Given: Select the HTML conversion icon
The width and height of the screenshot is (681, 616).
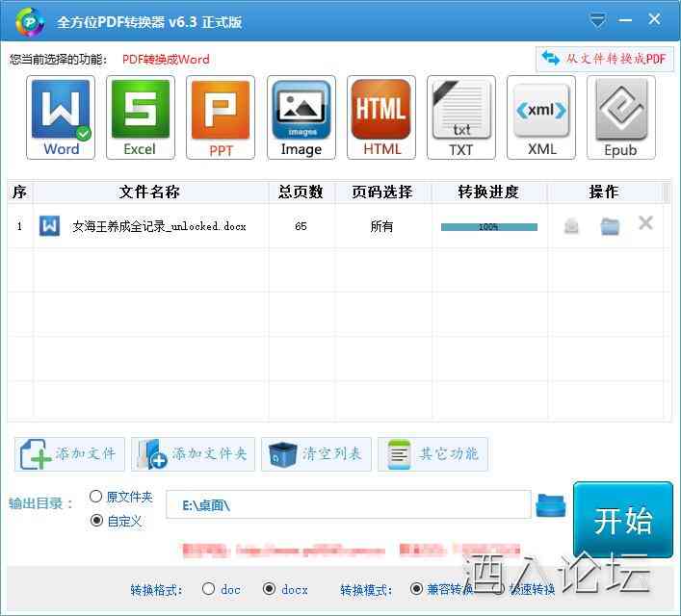Looking at the screenshot, I should point(380,117).
